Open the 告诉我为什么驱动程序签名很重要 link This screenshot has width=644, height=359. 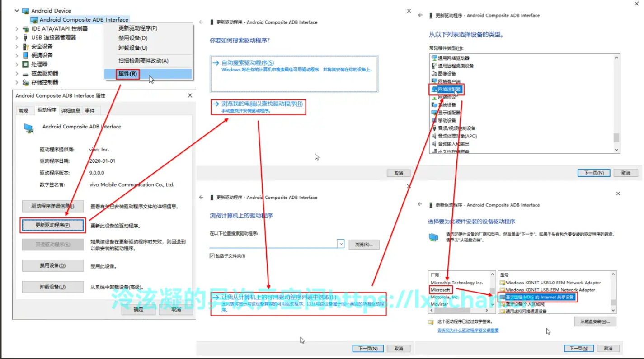click(468, 331)
